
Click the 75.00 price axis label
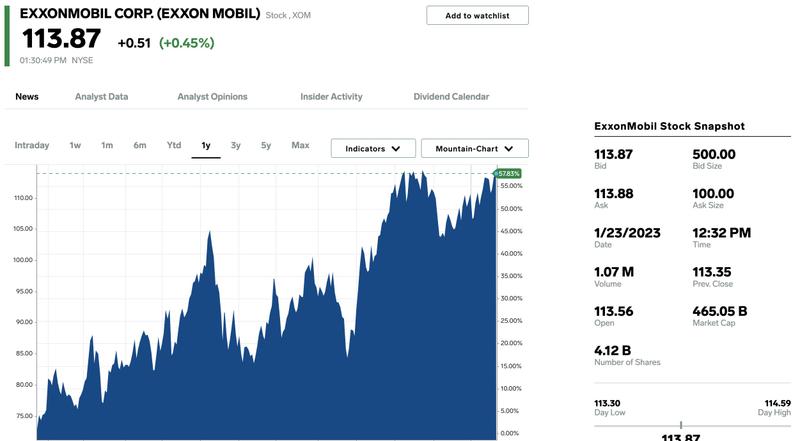tap(24, 416)
